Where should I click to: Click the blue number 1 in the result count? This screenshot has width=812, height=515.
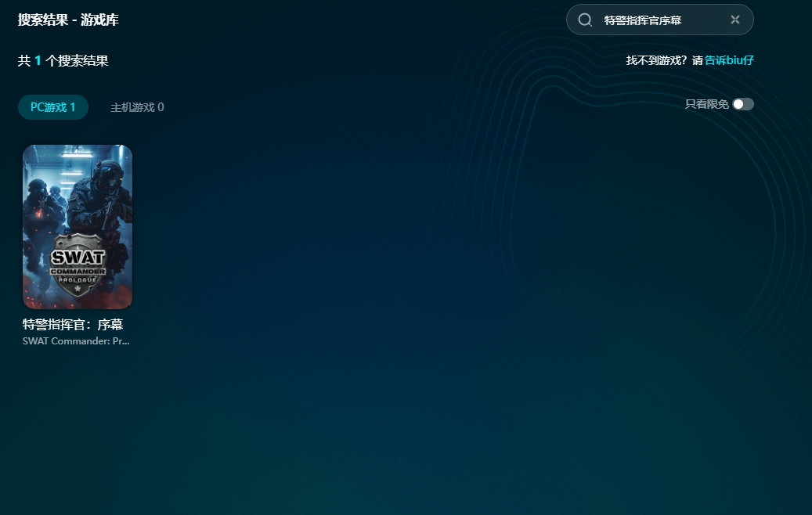pos(38,60)
